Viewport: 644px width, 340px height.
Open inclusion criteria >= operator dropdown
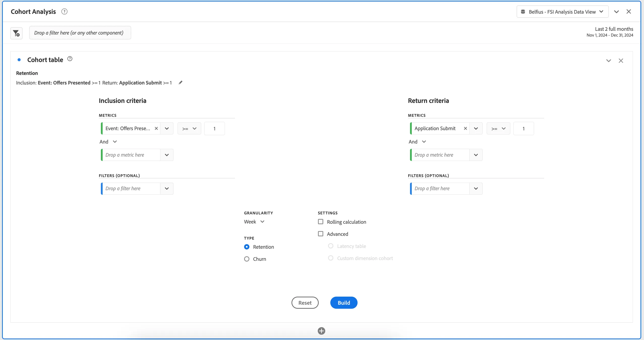point(189,128)
